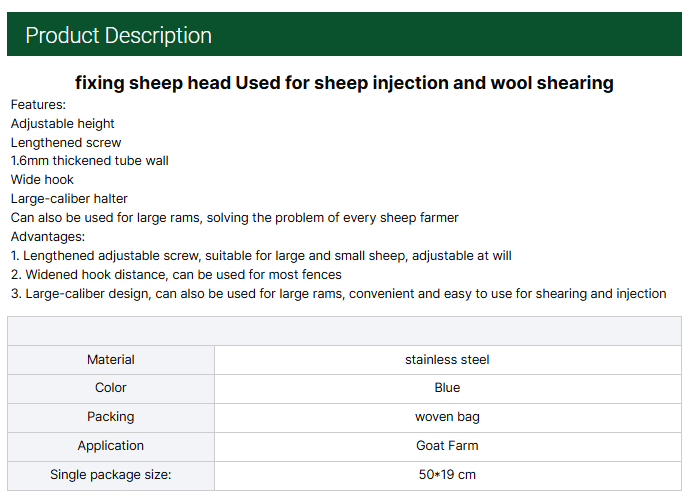Click the bold sheep head fixing title
This screenshot has width=691, height=498.
tap(344, 83)
